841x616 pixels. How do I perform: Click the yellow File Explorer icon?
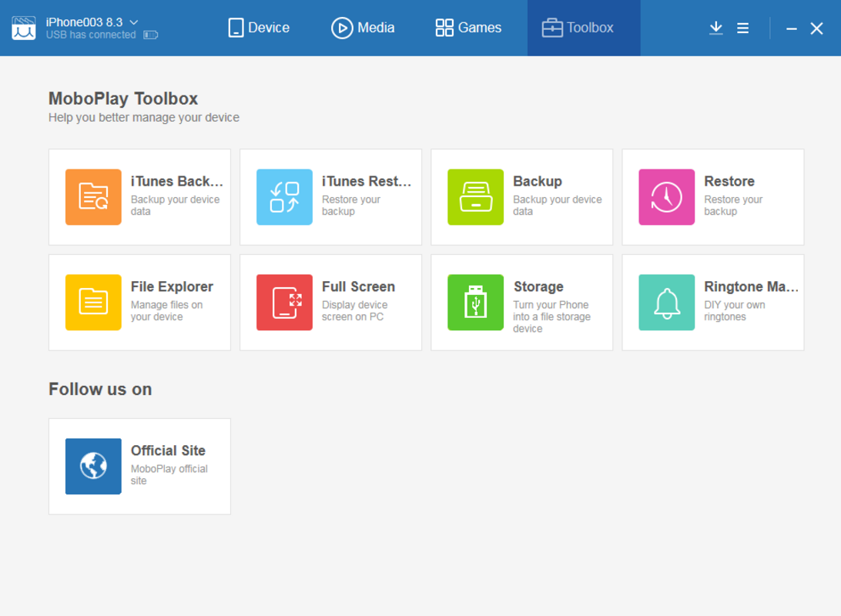coord(93,302)
